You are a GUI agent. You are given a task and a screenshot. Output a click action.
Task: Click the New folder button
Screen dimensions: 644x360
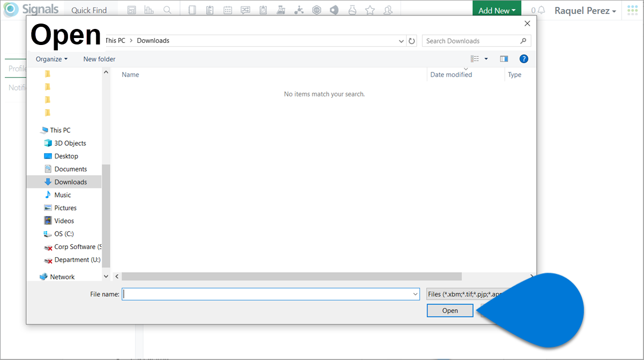[99, 59]
